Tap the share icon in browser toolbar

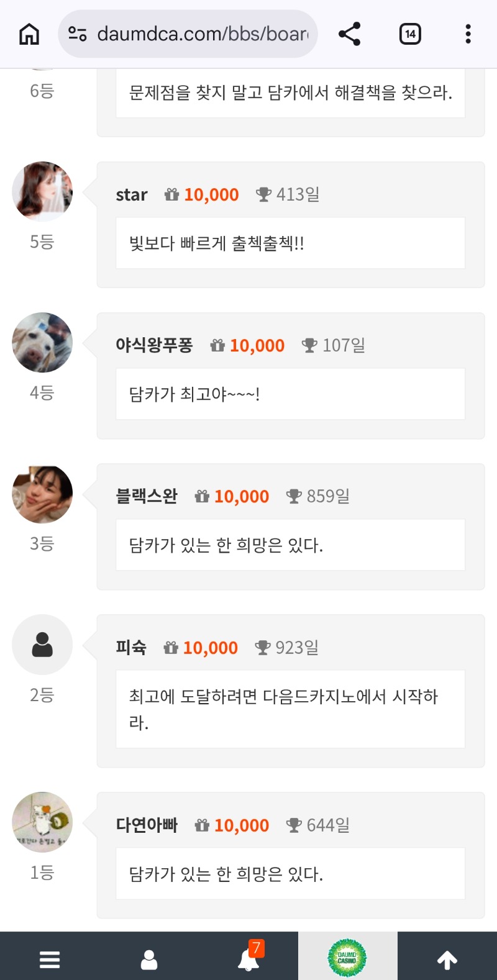349,34
